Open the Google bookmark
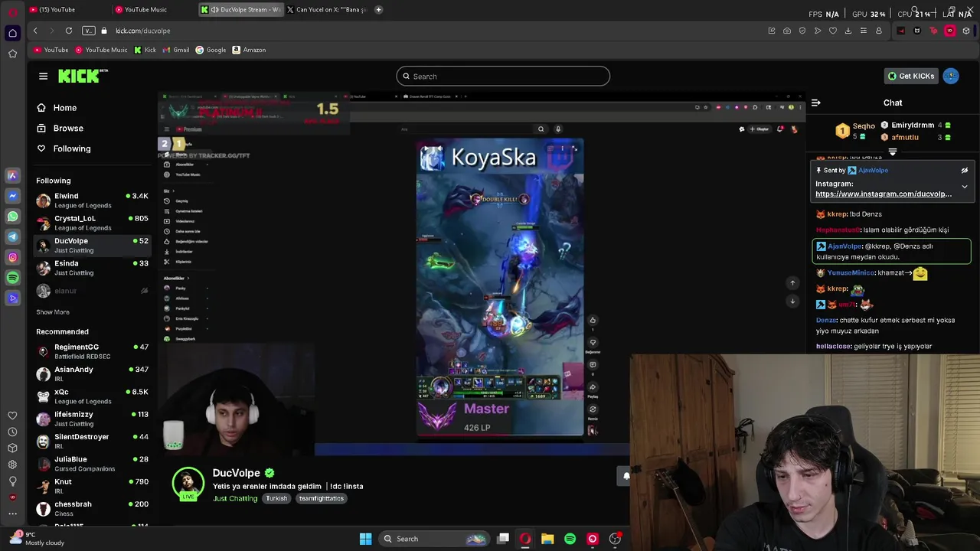 (211, 50)
